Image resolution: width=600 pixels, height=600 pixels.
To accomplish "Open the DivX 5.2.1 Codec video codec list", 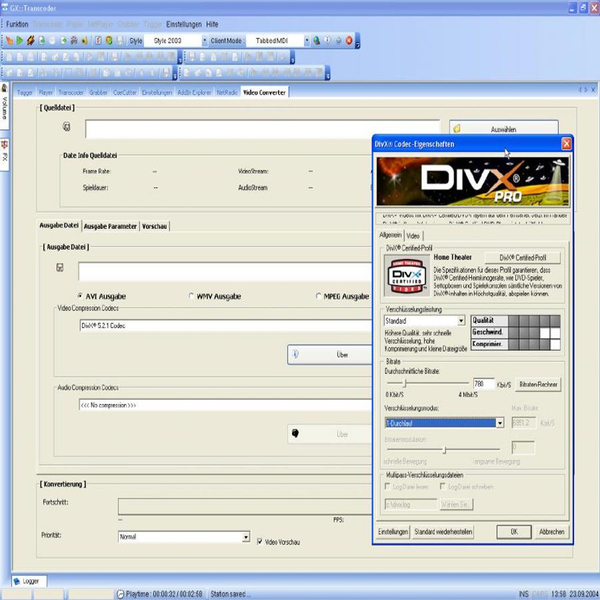I will (x=226, y=326).
